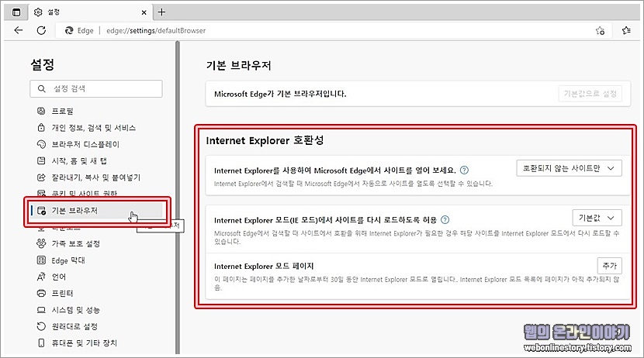Click the icon beside 시작, 홈 및 새 탭
The width and height of the screenshot is (644, 358).
click(x=41, y=160)
